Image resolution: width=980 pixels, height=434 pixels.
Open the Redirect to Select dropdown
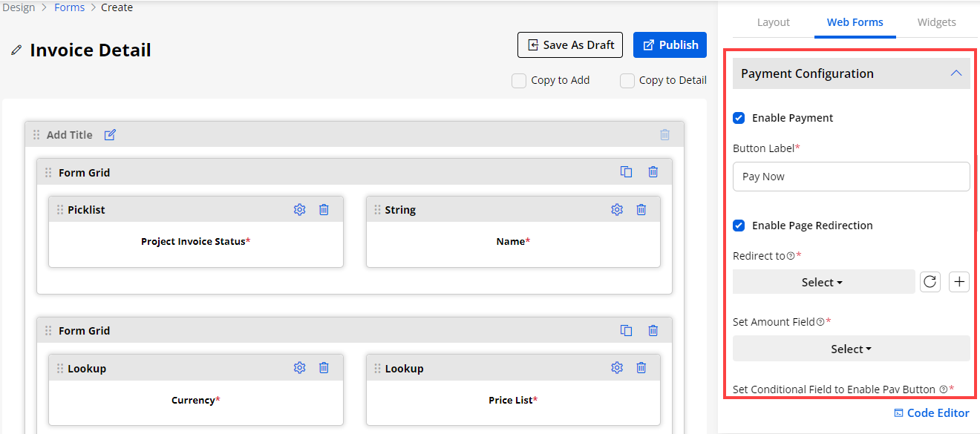tap(823, 282)
